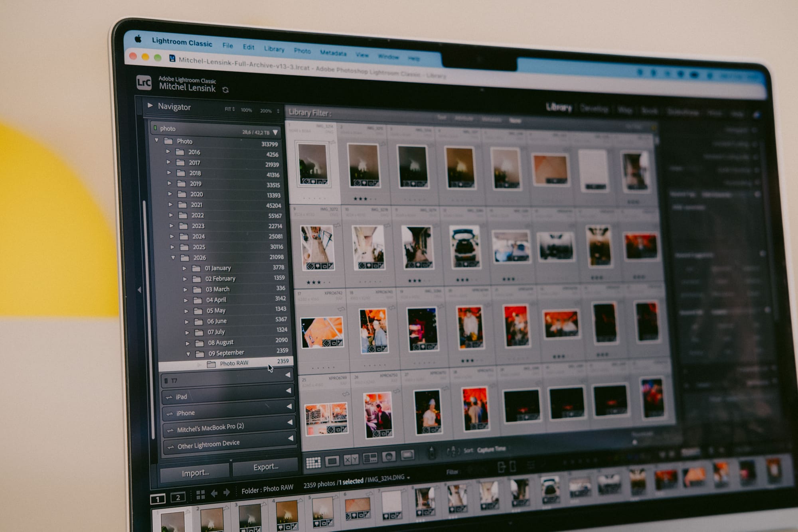Click the sync icon beside Mitchel Lensink

click(226, 90)
